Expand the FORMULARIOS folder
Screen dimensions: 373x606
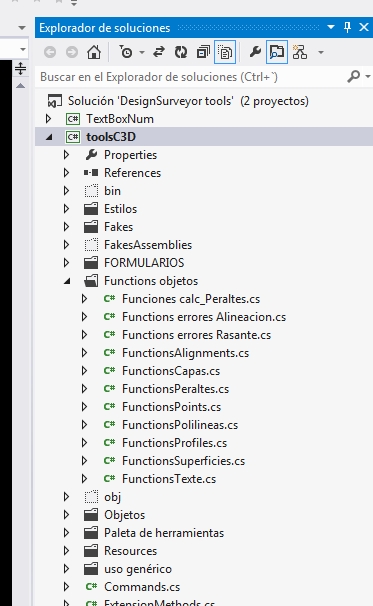click(x=66, y=263)
